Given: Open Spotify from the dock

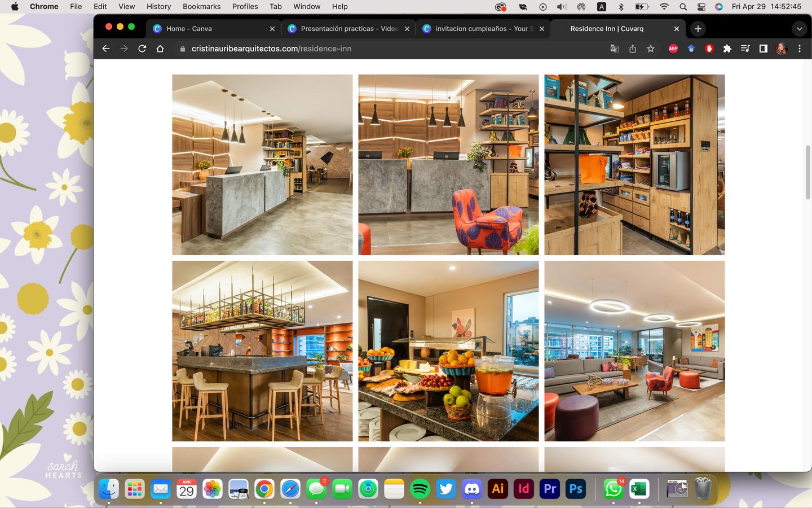Looking at the screenshot, I should (x=420, y=489).
